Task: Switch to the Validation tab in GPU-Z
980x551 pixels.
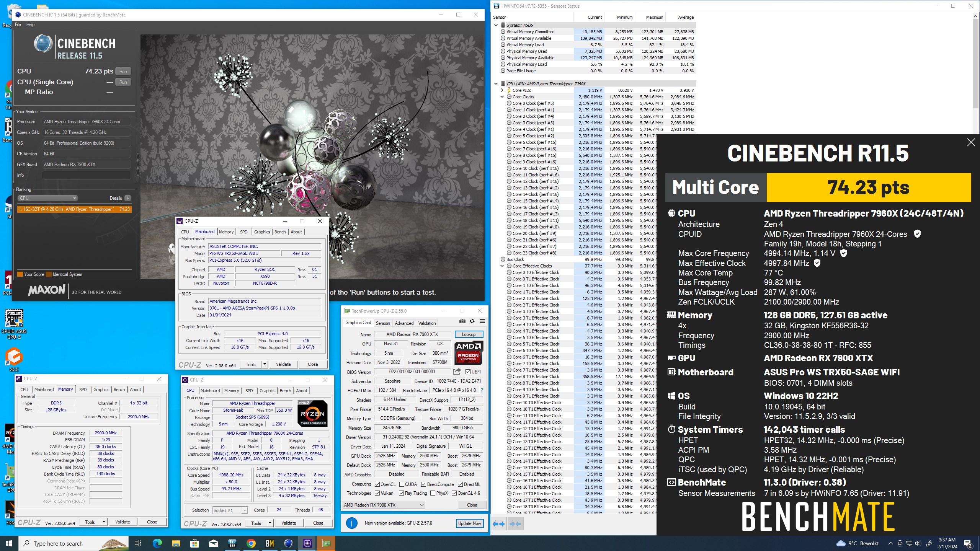Action: pos(427,323)
